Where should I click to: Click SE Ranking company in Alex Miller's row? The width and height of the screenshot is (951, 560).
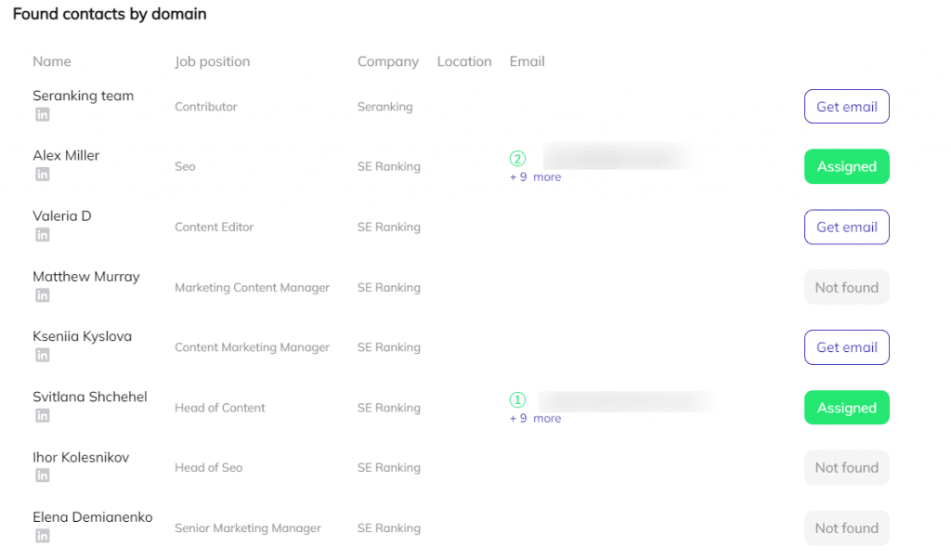click(389, 166)
